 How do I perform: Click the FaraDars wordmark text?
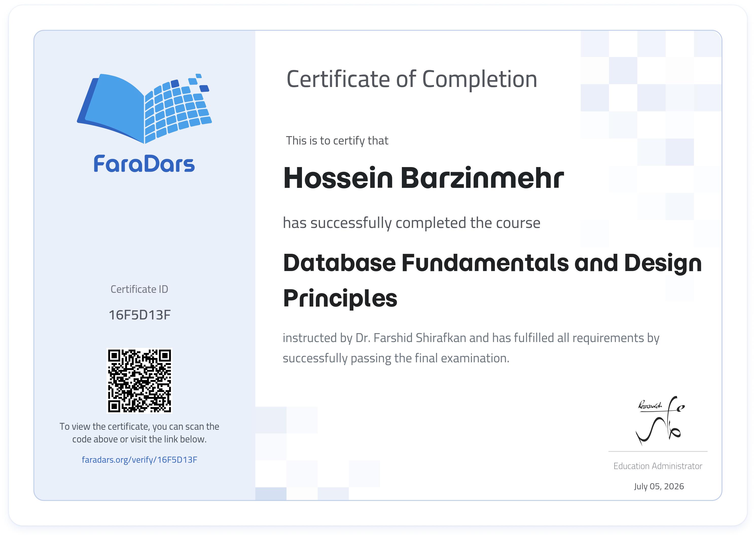(x=144, y=163)
